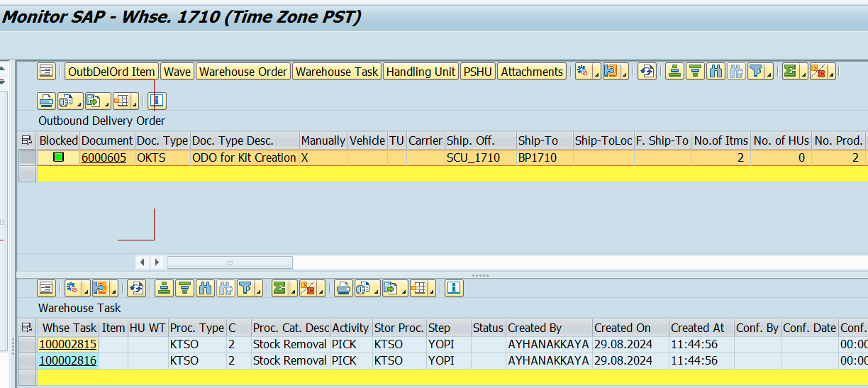Sort descending in Warehouse Task toolbar
This screenshot has height=388, width=868.
point(185,288)
